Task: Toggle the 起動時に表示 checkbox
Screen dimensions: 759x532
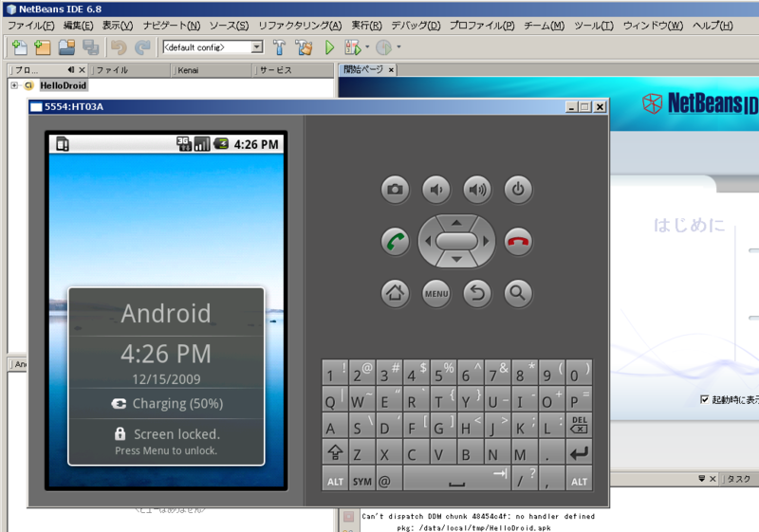Action: coord(704,399)
